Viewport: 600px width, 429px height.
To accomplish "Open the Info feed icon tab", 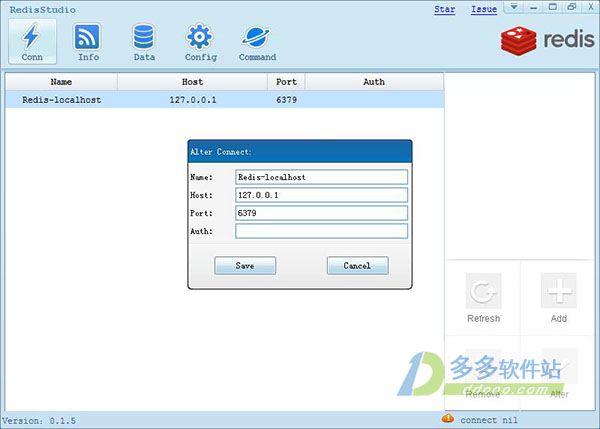I will coord(88,41).
